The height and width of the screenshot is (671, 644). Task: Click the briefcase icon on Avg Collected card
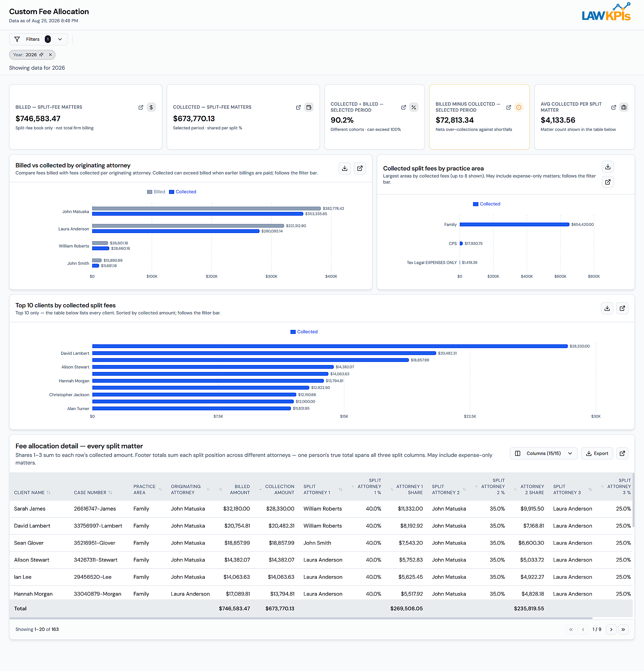tap(624, 107)
